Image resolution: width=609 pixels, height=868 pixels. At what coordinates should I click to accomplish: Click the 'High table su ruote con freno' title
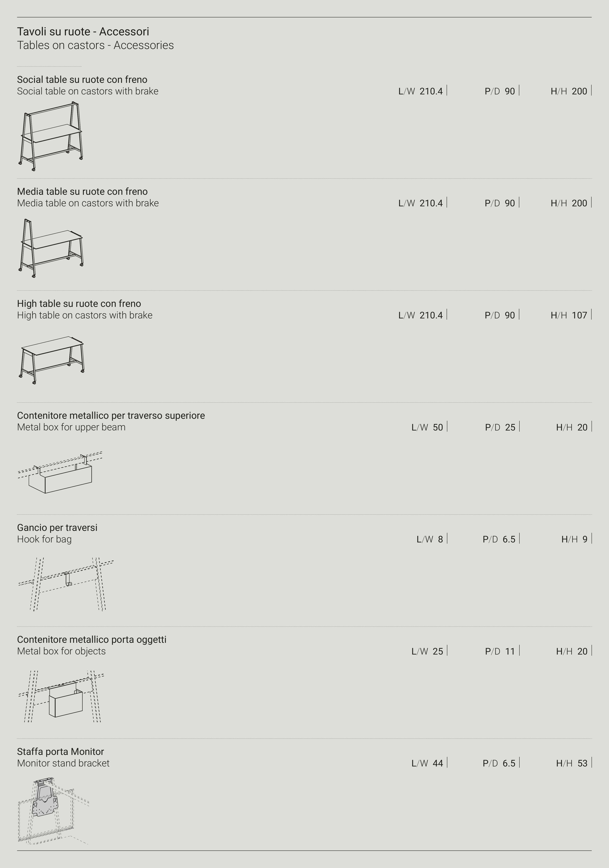79,304
